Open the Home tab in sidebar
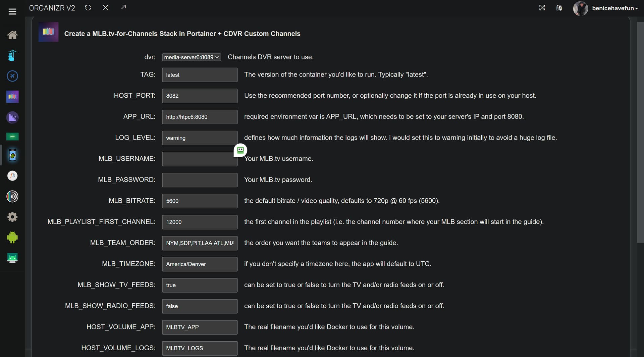Screen dimensions: 644x357 (x=12, y=35)
